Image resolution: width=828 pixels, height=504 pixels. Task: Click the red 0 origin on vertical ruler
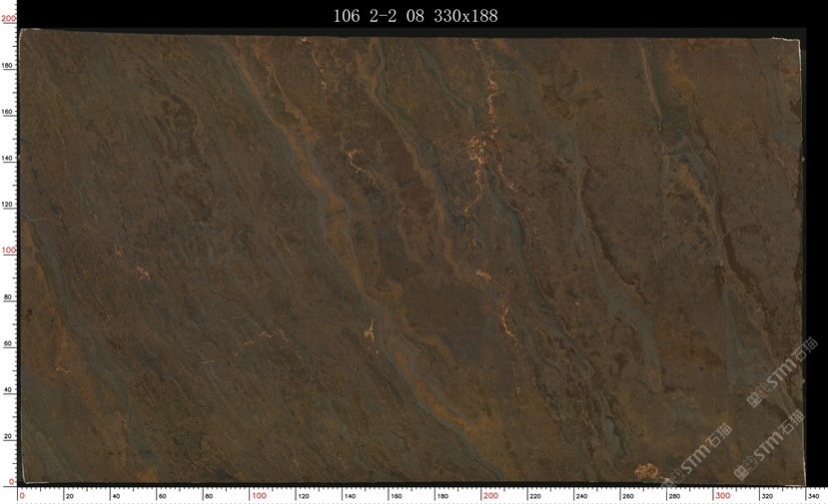pos(10,482)
